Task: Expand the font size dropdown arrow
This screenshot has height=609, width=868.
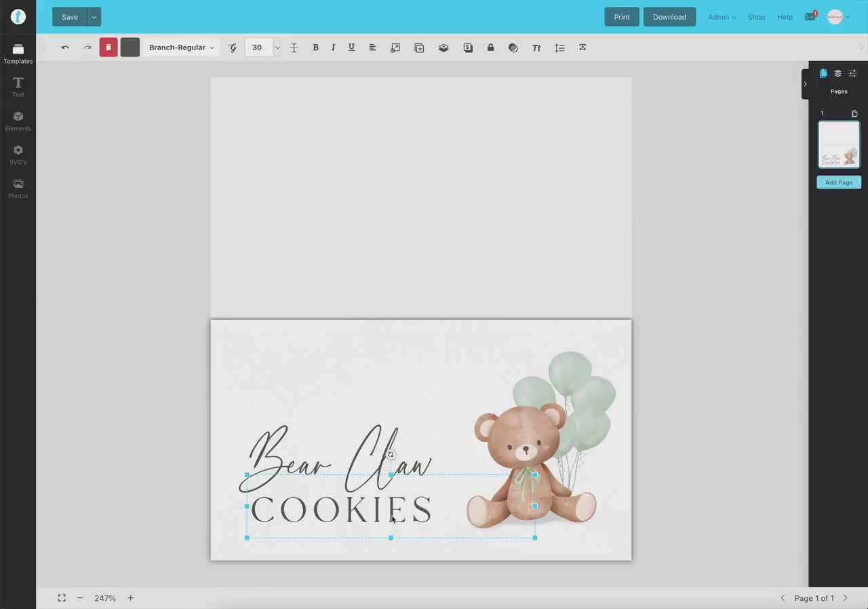Action: pos(277,47)
